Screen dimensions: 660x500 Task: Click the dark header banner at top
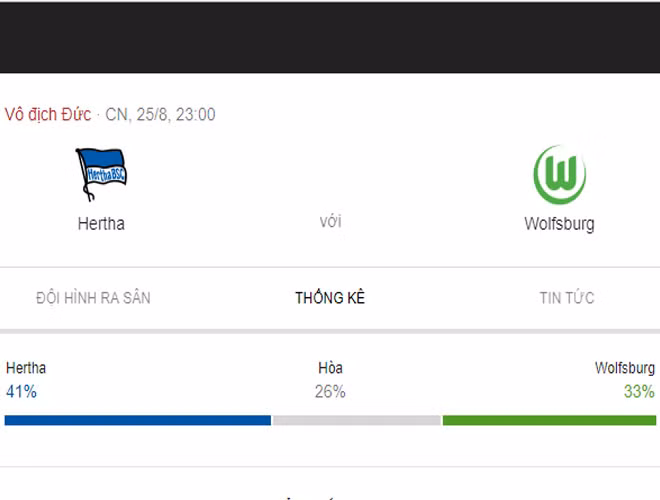tap(330, 37)
